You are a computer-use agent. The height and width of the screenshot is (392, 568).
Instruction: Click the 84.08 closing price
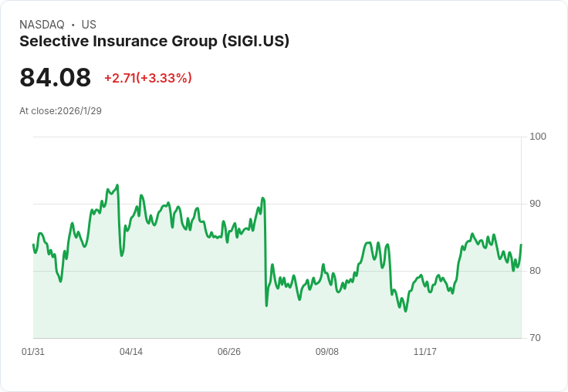pos(55,78)
